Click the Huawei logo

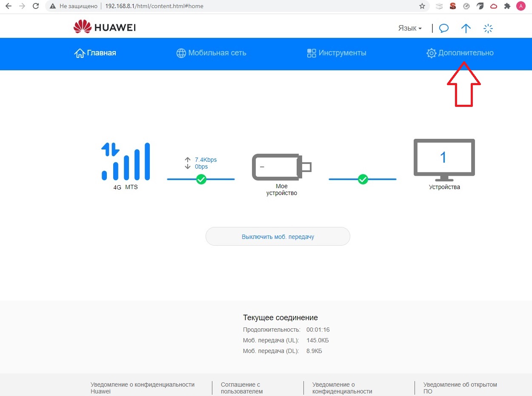click(105, 28)
